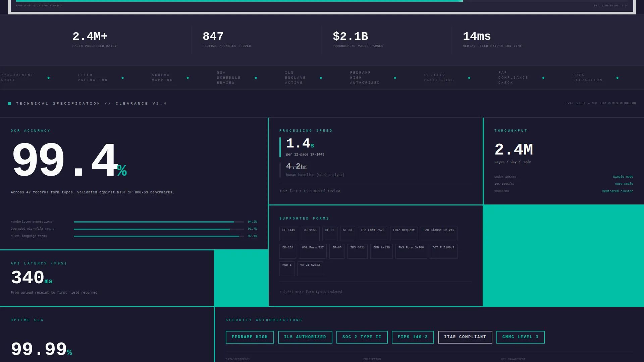Click the diamond after FIELD VALIDATION
The image size is (644, 362).
click(123, 78)
